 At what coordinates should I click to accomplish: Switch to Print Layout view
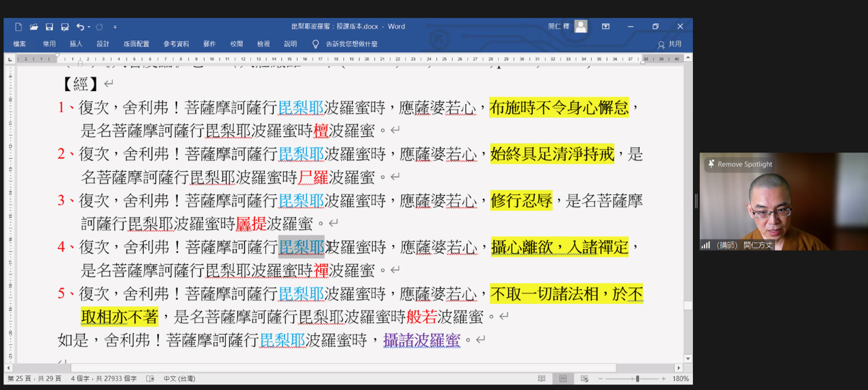pos(563,378)
